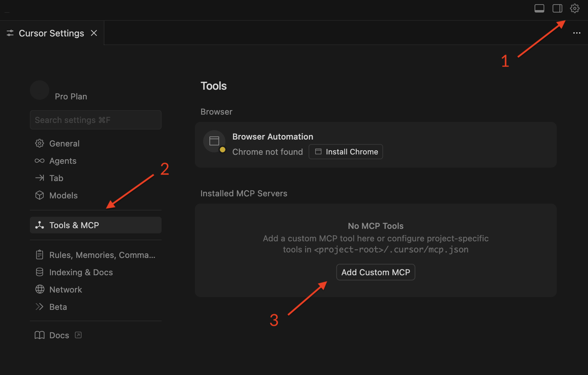Open settings via the top-right gear icon
The image size is (588, 375).
[x=575, y=8]
